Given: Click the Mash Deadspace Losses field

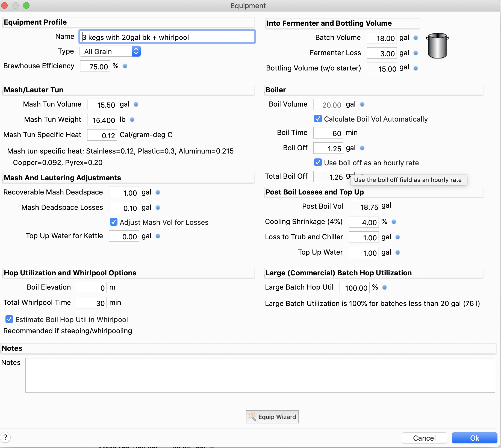Looking at the screenshot, I should tap(124, 208).
